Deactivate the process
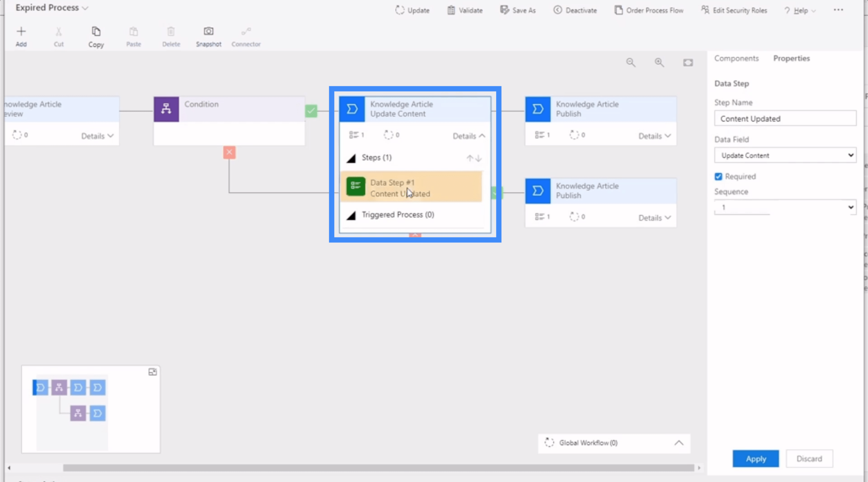The width and height of the screenshot is (868, 482). pyautogui.click(x=575, y=10)
